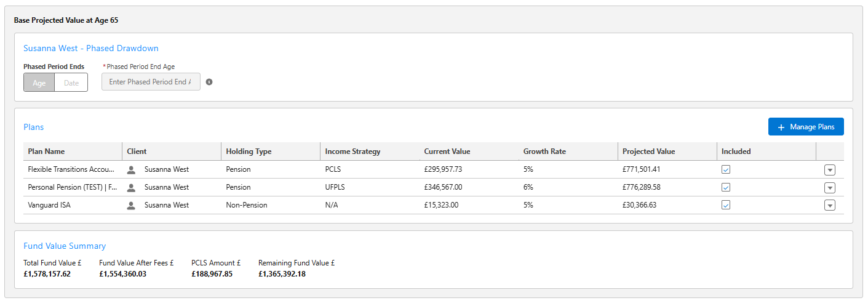Click the info icon beside Phased Period End Age
The width and height of the screenshot is (868, 303).
coord(209,82)
